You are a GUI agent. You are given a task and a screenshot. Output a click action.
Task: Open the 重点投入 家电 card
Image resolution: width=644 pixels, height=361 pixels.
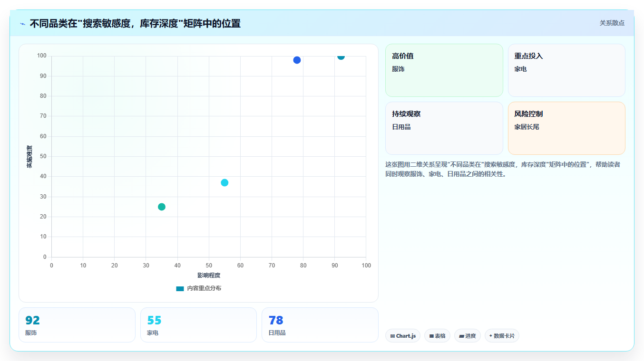[x=566, y=70]
